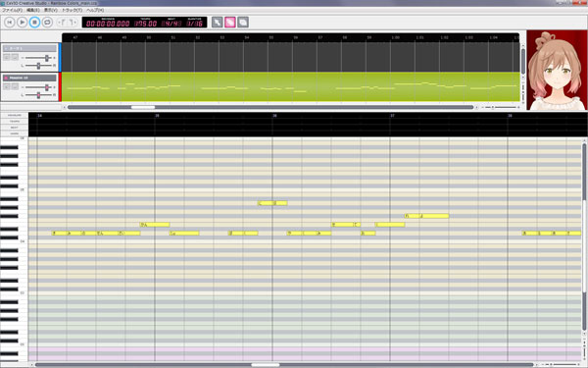
Task: Start playback with the play button
Action: (23, 23)
